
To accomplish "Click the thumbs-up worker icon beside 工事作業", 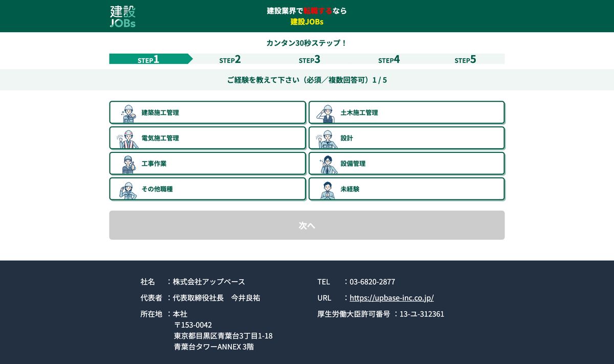I will [x=128, y=164].
